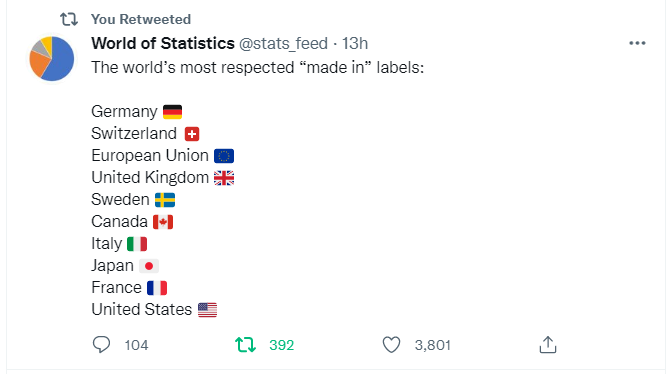Click the Japan flag emoji
Viewport: 670px width, 374px height.
coord(149,266)
